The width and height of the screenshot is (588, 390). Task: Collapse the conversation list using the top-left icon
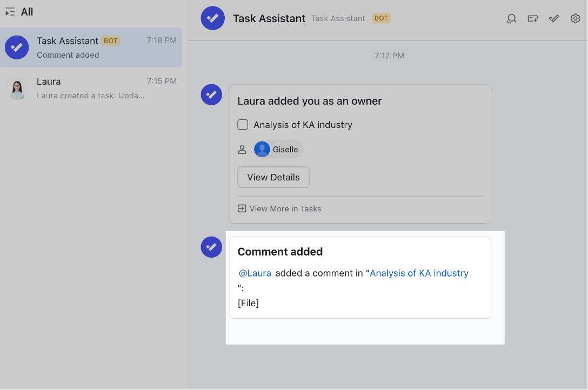point(9,11)
